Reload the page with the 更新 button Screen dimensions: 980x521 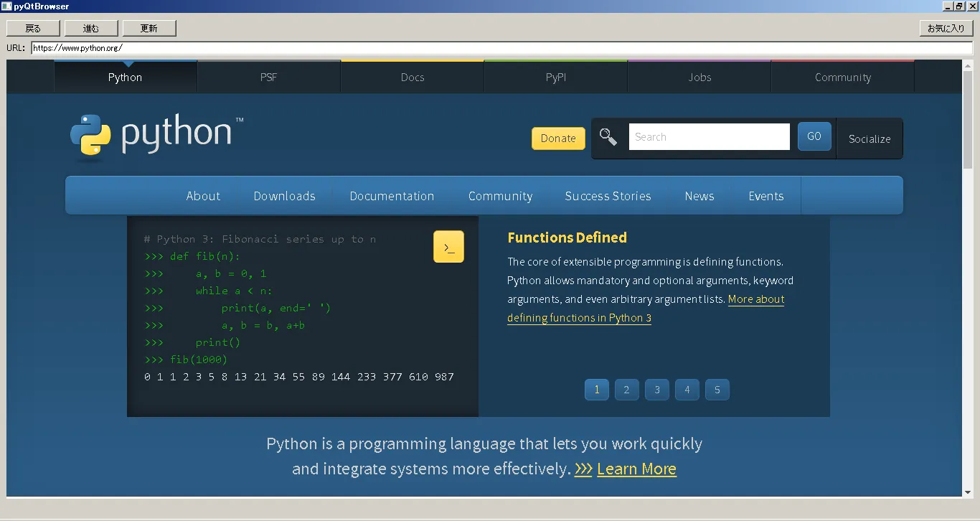pos(149,28)
